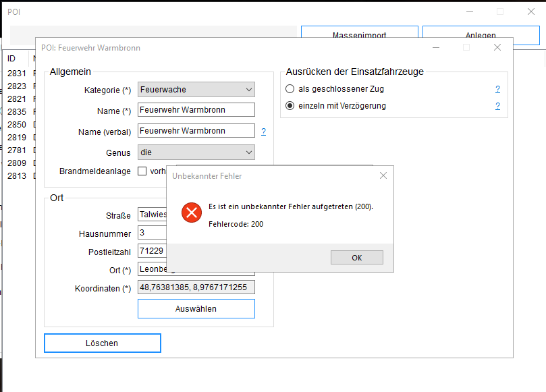
Task: Select 'als geschlossener Zug' radio option
Action: pos(290,89)
